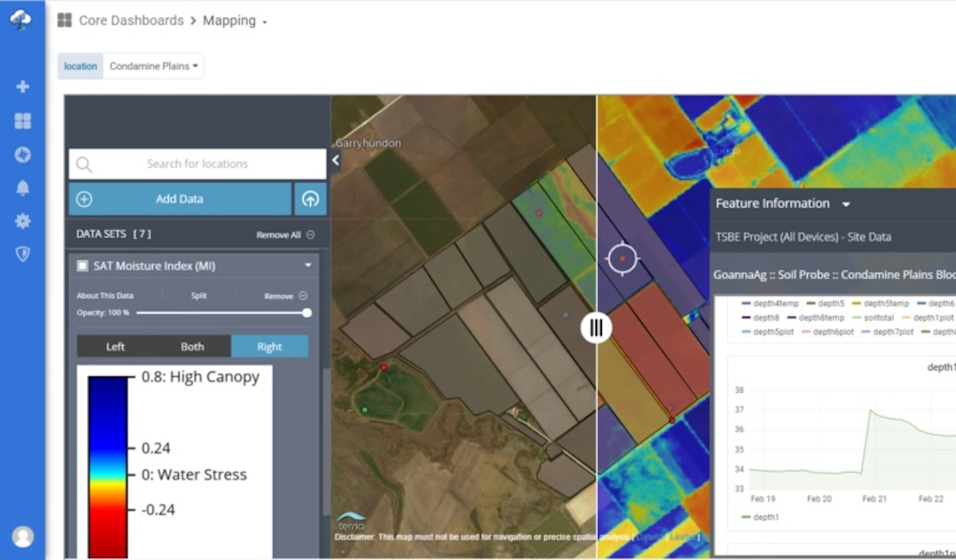956x560 pixels.
Task: Show the layer on the Left side
Action: pos(115,347)
